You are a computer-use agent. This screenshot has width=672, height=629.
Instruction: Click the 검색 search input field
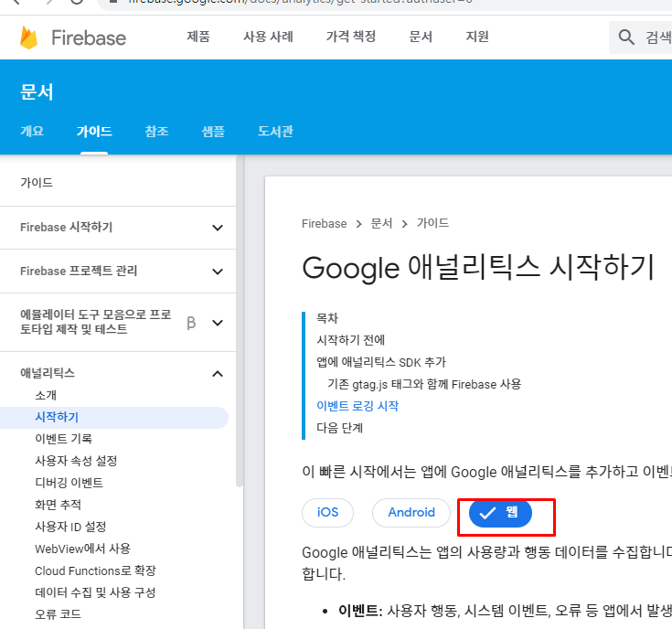(x=640, y=37)
